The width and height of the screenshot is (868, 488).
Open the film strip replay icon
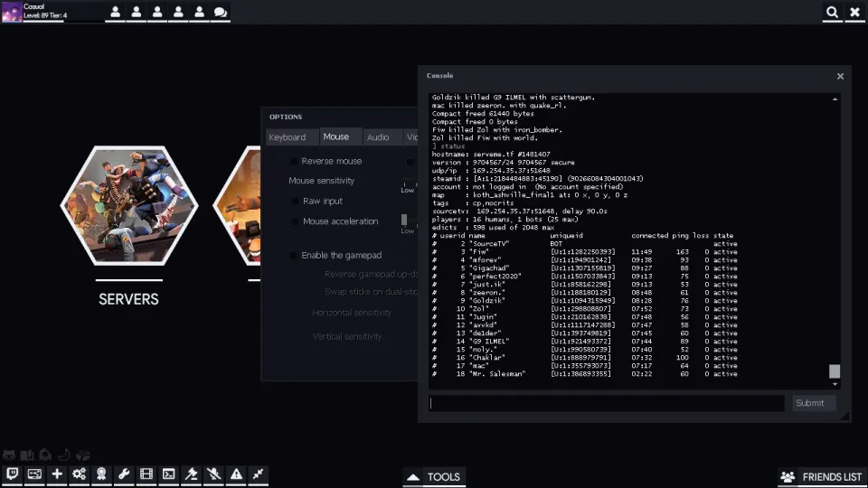146,474
